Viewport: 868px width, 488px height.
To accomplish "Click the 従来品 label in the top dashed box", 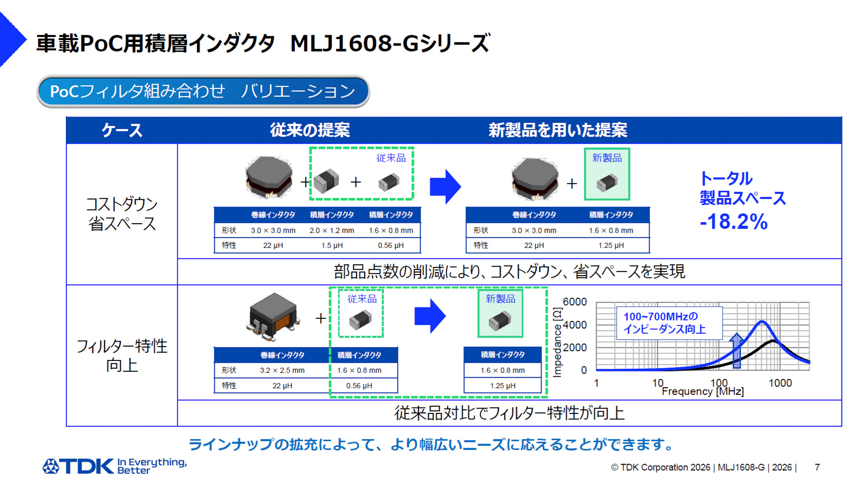I will [x=391, y=158].
